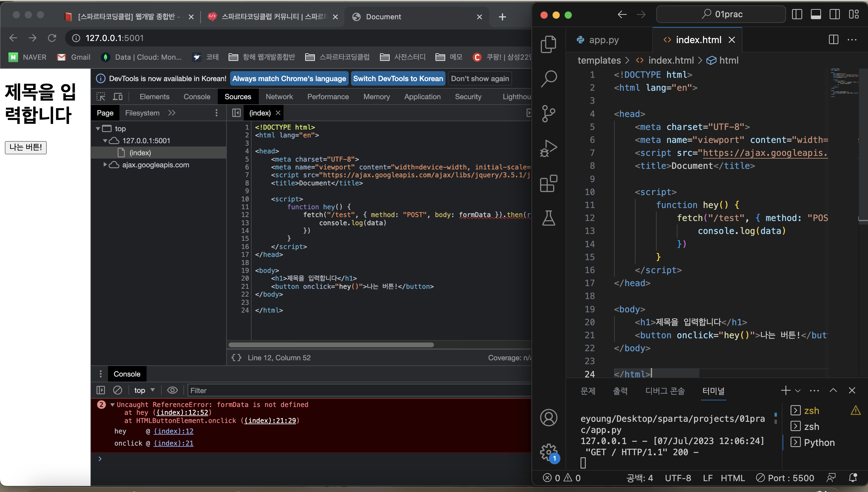Show more navigator tabs chevron

pos(172,113)
